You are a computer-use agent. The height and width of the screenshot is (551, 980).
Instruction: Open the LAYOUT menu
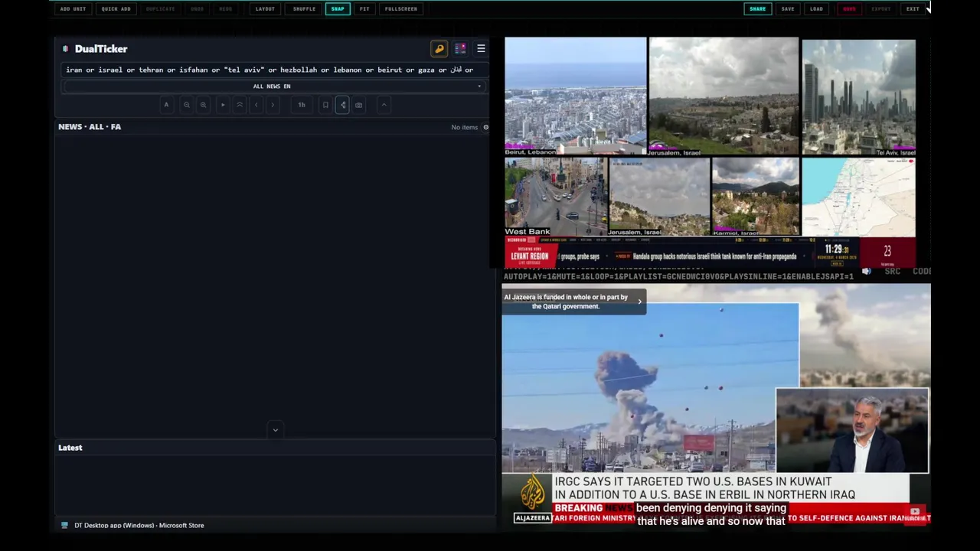point(265,9)
